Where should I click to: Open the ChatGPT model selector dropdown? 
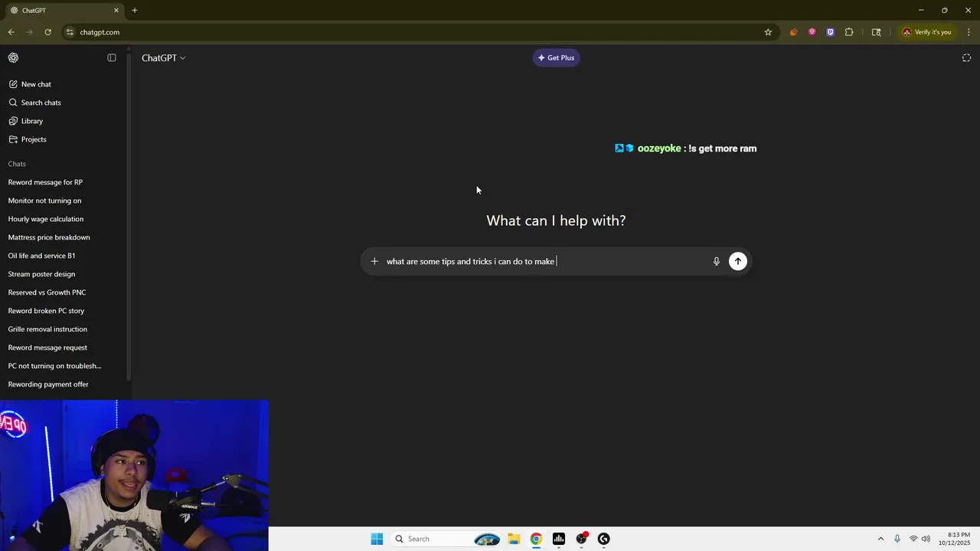click(163, 58)
